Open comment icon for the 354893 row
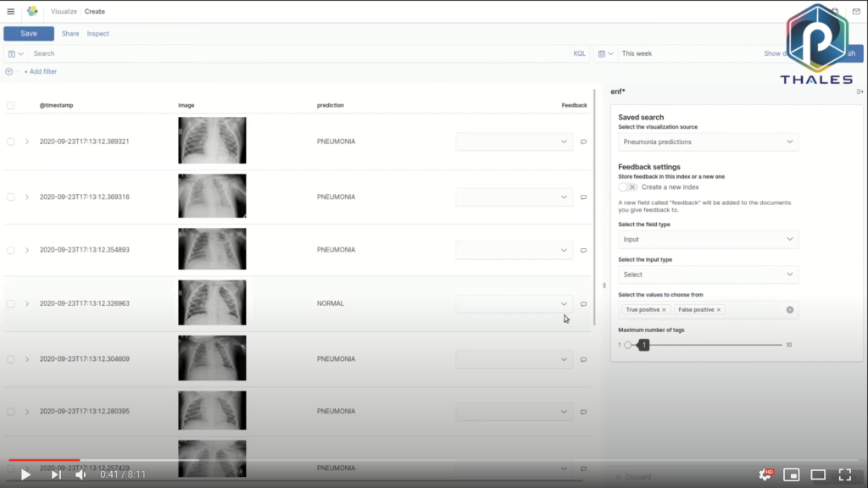The image size is (868, 488). [583, 250]
